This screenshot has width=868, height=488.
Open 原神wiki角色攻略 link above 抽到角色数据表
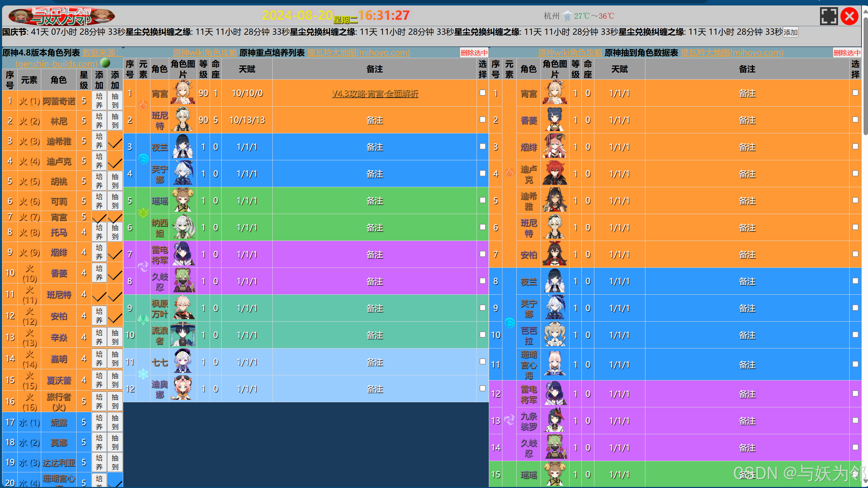click(570, 53)
